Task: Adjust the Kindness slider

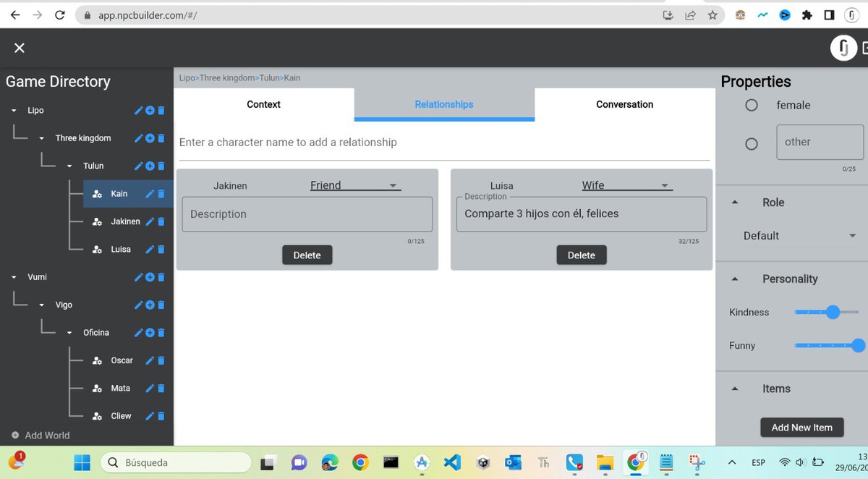Action: (x=826, y=313)
